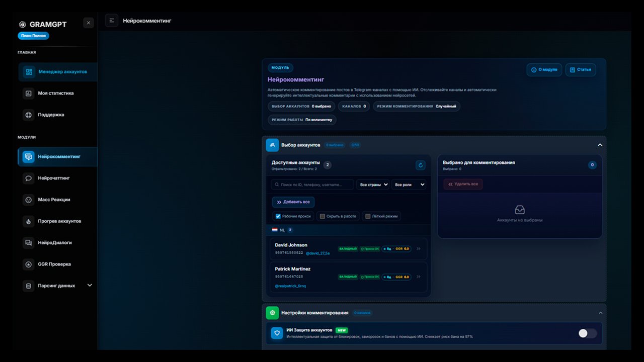
Task: Click the @realpatrick_6rnq username link
Action: point(290,286)
